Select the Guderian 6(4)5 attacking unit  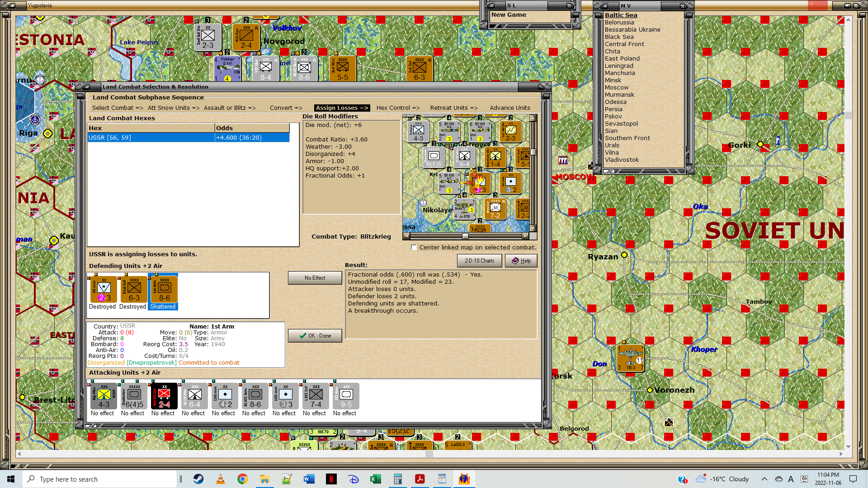pos(134,396)
